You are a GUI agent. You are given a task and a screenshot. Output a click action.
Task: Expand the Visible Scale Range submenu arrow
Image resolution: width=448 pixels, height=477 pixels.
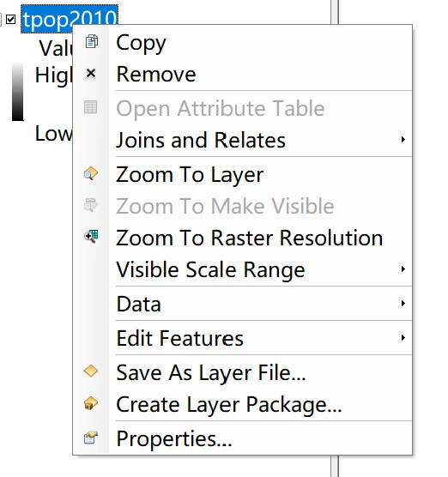point(403,269)
